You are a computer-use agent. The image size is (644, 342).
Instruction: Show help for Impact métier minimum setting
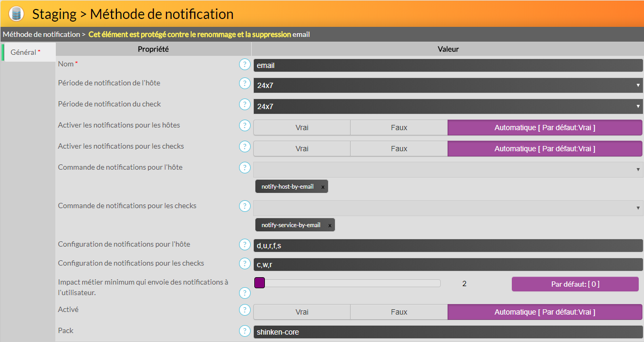pos(244,293)
